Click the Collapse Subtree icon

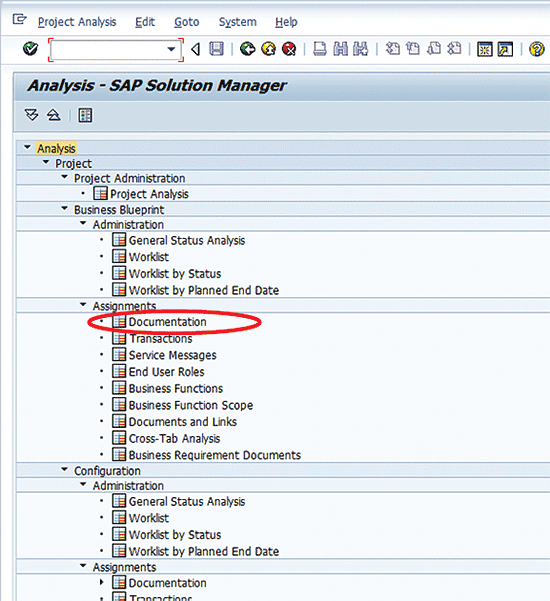[x=54, y=115]
